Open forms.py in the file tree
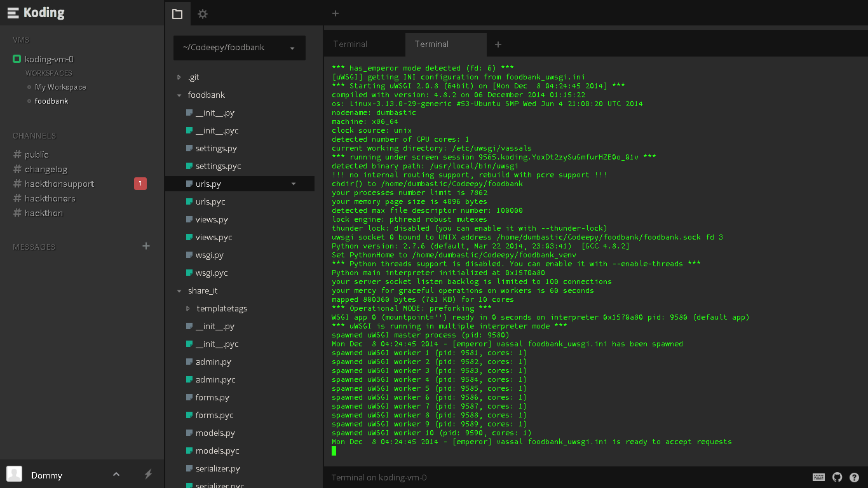 pos(212,397)
